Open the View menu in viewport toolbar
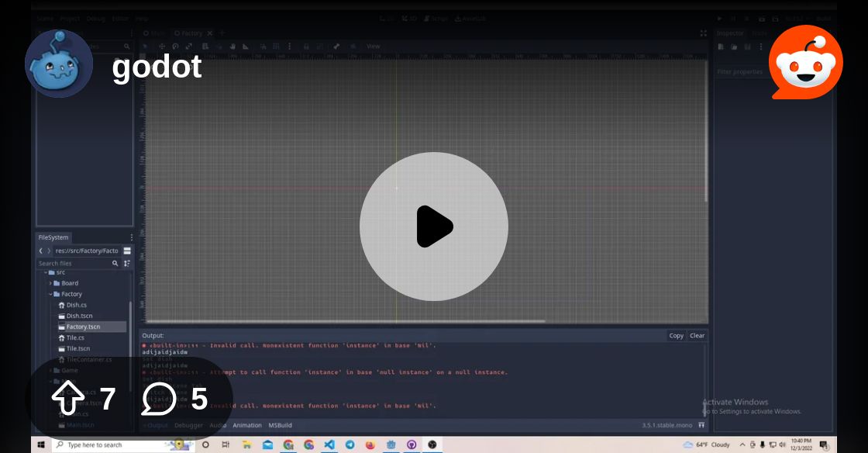The image size is (868, 453). pos(373,47)
